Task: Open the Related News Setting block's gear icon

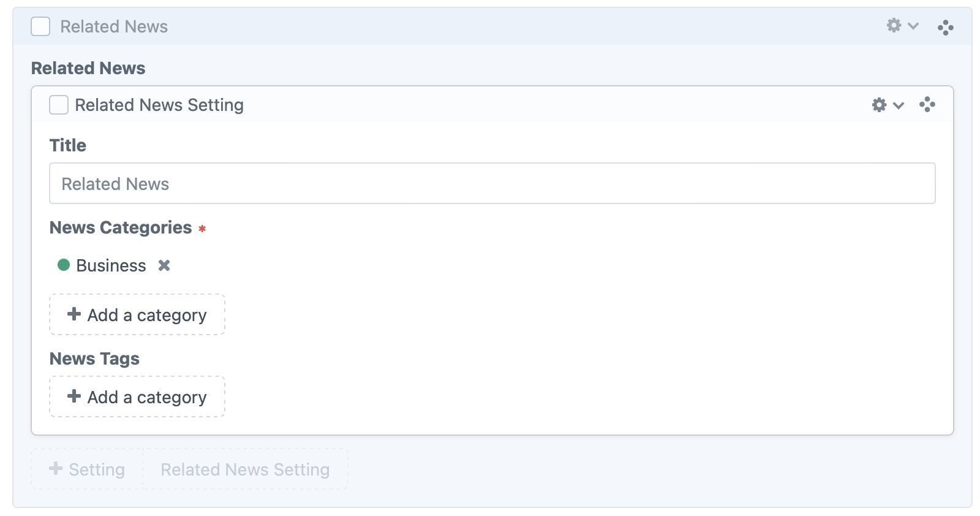Action: click(x=879, y=105)
